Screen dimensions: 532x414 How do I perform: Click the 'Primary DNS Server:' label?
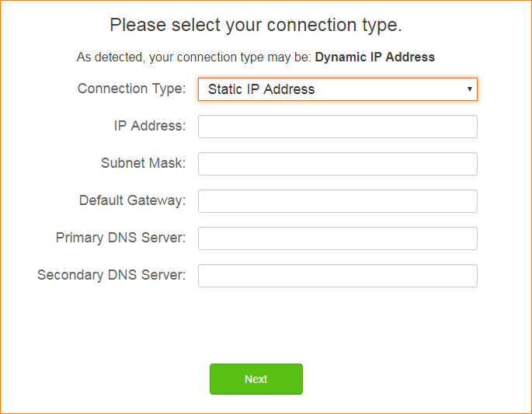(120, 238)
